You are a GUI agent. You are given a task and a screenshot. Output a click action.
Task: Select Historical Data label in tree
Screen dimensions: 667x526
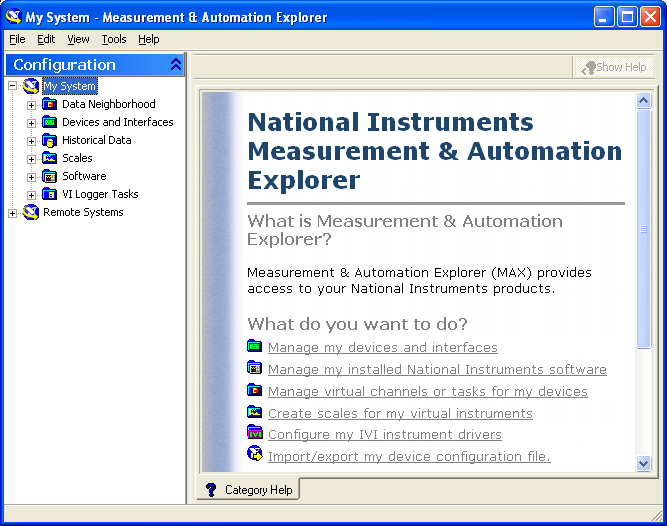click(97, 140)
